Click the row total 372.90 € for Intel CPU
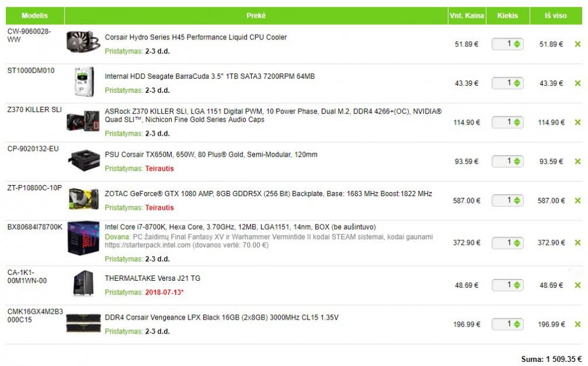588x366 pixels. click(x=552, y=243)
